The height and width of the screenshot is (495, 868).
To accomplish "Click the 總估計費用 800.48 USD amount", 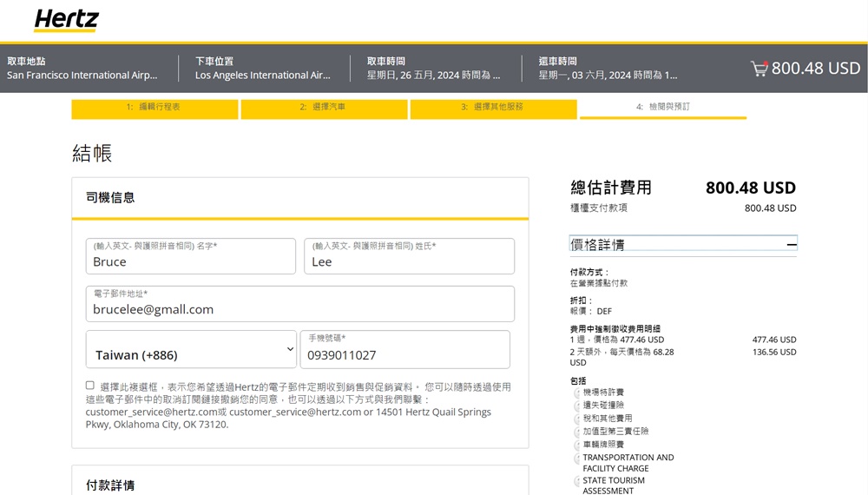I will 750,188.
